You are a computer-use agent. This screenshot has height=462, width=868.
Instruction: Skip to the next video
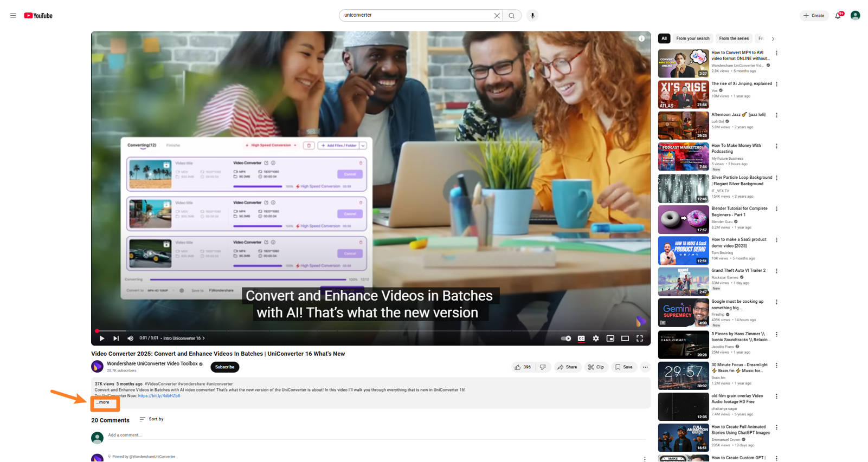pyautogui.click(x=116, y=339)
